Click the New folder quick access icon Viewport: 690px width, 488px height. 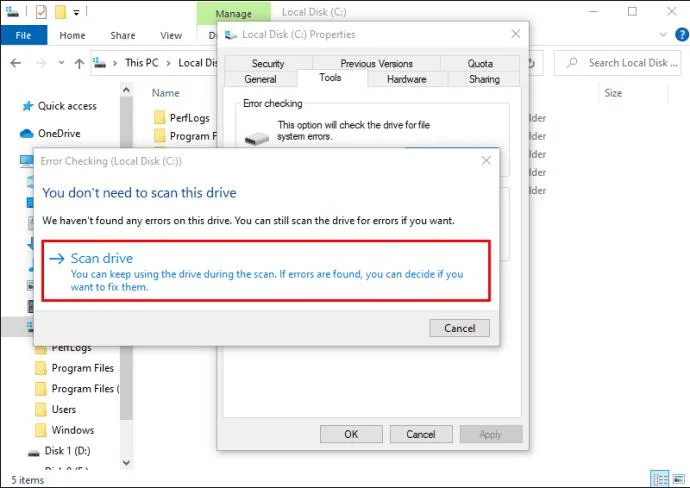[x=60, y=12]
